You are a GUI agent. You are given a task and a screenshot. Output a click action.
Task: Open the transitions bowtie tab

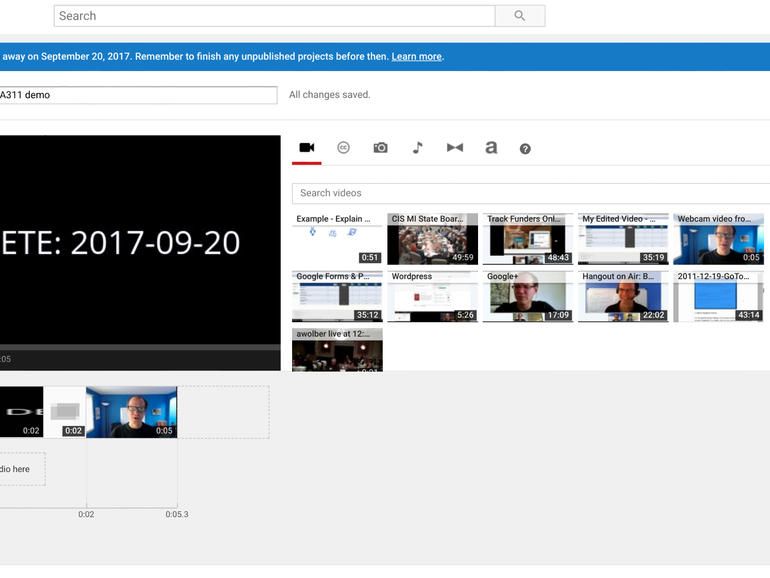pos(454,148)
